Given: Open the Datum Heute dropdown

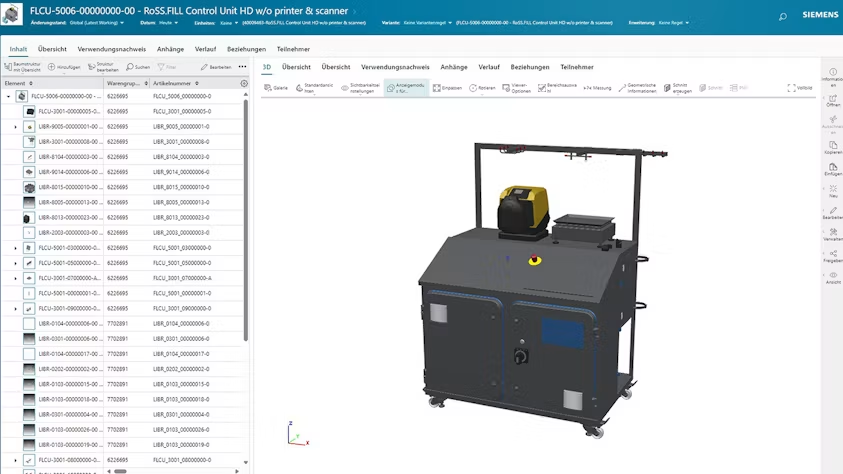Looking at the screenshot, I should pyautogui.click(x=168, y=23).
